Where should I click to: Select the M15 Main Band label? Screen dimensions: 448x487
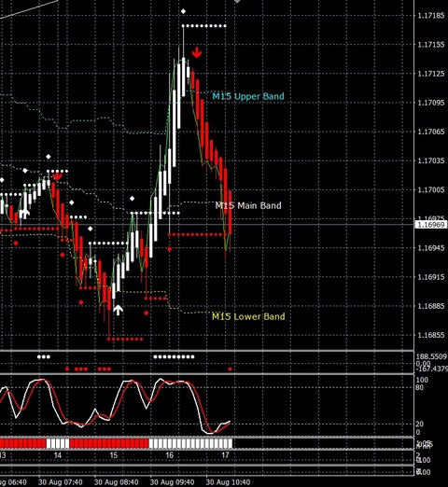(x=248, y=205)
